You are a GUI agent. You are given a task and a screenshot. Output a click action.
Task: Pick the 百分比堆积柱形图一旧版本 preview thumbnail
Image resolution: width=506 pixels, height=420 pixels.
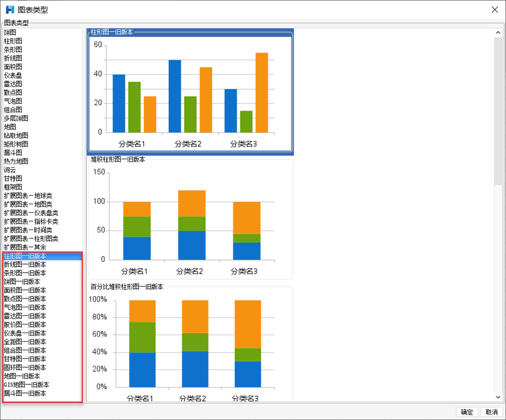point(190,343)
